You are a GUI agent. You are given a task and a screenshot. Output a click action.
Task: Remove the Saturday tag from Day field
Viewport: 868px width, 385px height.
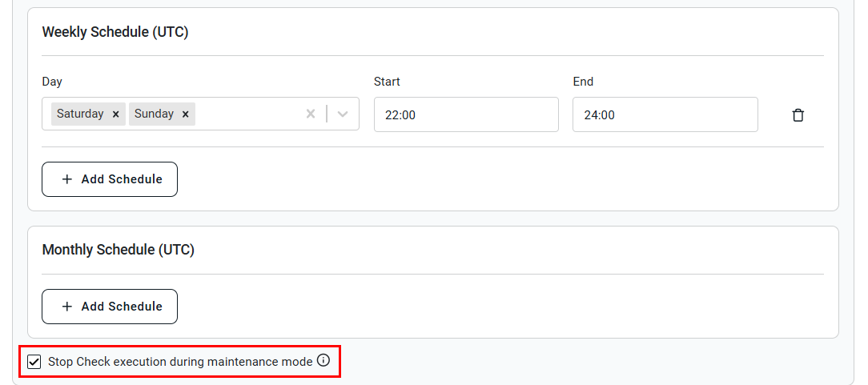point(115,114)
